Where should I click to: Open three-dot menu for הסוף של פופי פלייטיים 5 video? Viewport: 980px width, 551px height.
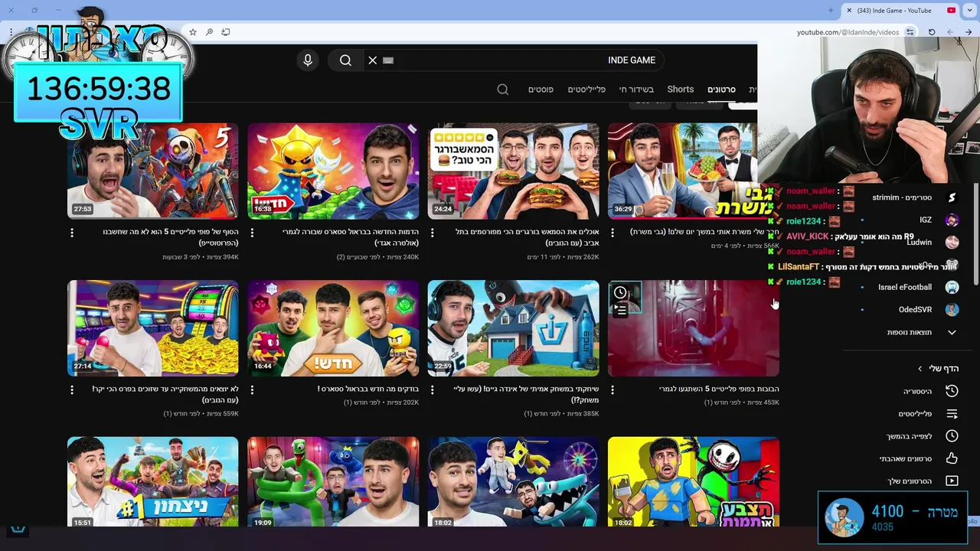click(72, 232)
